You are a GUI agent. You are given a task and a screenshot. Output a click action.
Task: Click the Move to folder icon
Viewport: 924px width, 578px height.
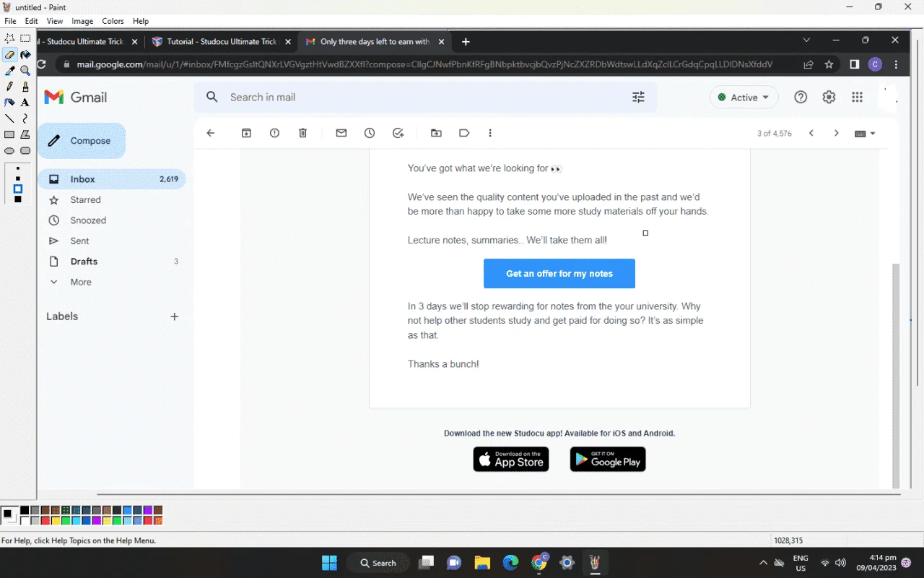tap(436, 133)
